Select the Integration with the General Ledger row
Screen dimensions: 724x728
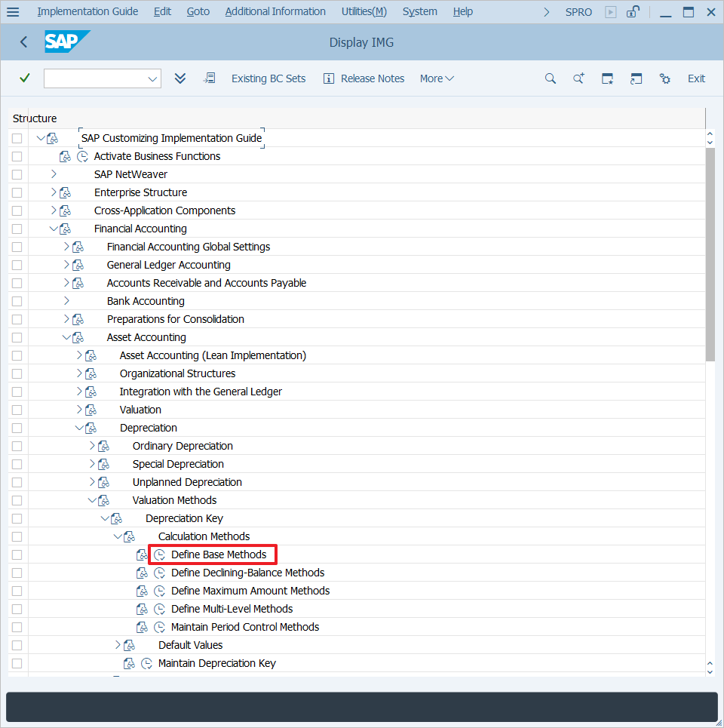201,392
